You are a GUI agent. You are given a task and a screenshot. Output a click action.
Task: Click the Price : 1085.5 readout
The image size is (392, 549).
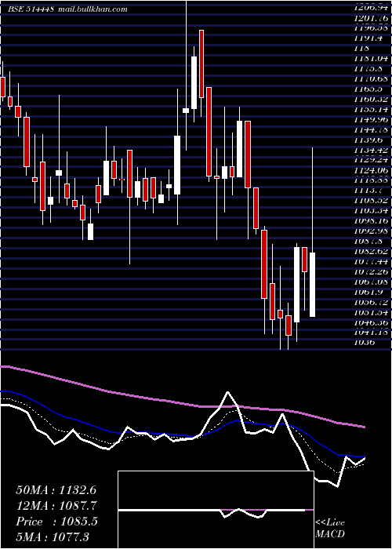click(x=56, y=522)
